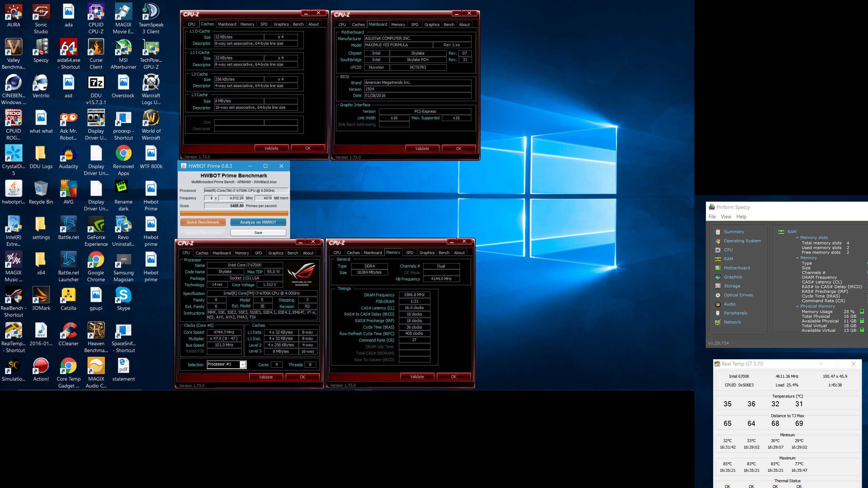Select Storage in Speccy sidebar
This screenshot has width=868, height=488.
tap(732, 286)
